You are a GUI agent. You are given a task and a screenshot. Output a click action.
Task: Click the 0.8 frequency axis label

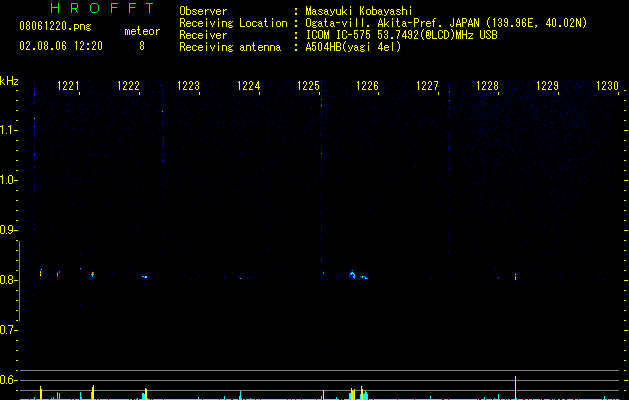[x=9, y=280]
